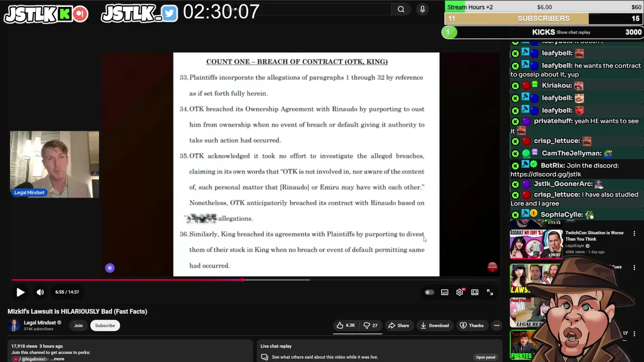Screen dimensions: 644x362
Task: Open the three-dot more actions menu
Action: (497, 325)
